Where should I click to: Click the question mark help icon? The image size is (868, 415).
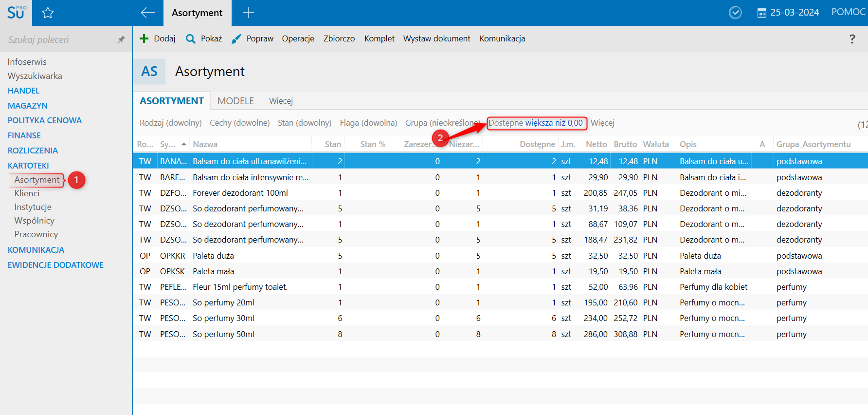click(852, 39)
